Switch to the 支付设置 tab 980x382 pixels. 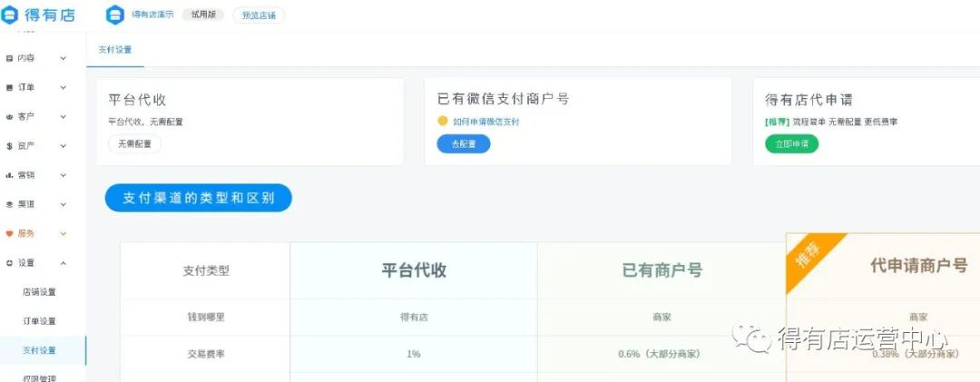coord(115,50)
